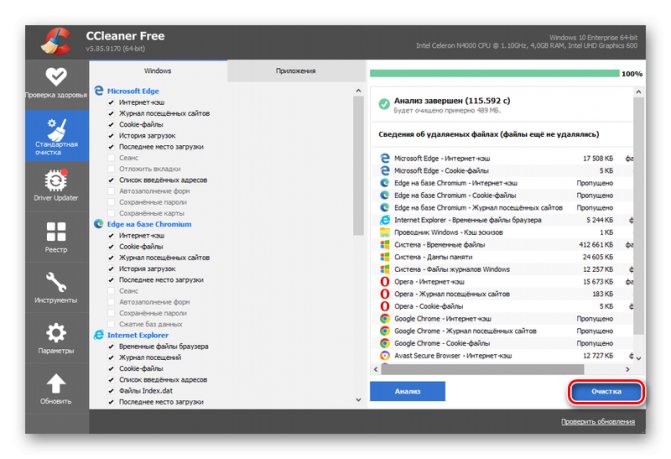Image resolution: width=671 pixels, height=459 pixels.
Task: Click left arrow of results horizontal scrollbar
Action: click(376, 369)
